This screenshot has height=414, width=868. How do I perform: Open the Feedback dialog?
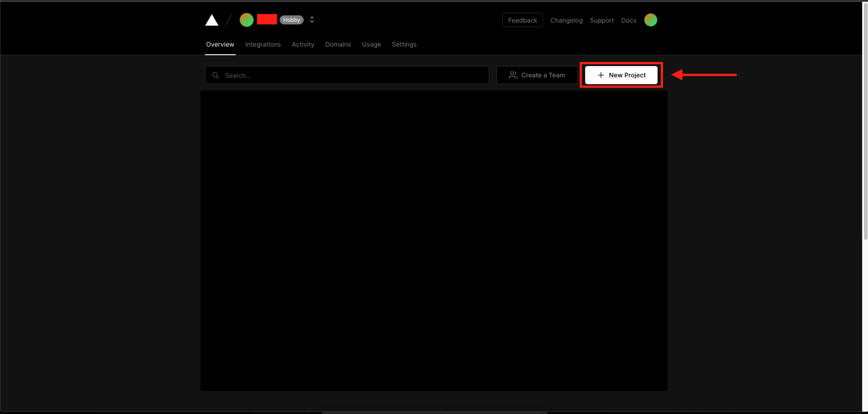point(522,20)
